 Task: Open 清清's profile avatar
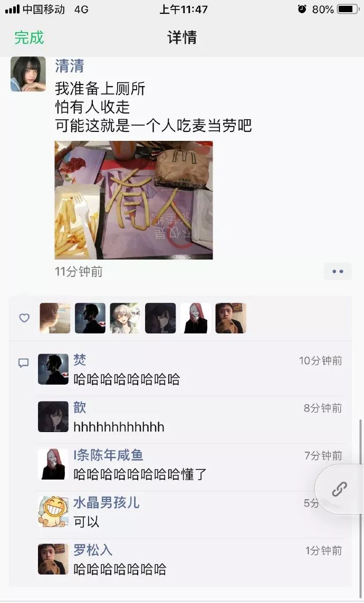(28, 74)
